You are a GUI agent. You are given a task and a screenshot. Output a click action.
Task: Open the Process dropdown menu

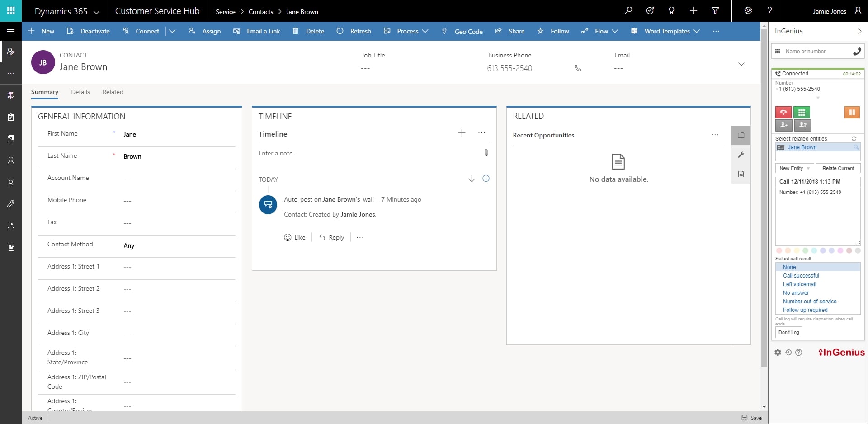pyautogui.click(x=406, y=31)
